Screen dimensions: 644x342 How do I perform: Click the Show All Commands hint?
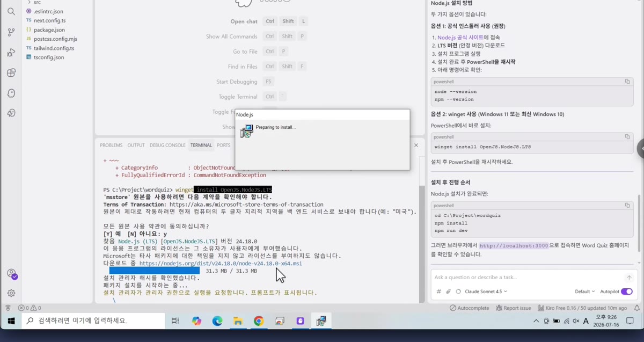(x=231, y=37)
